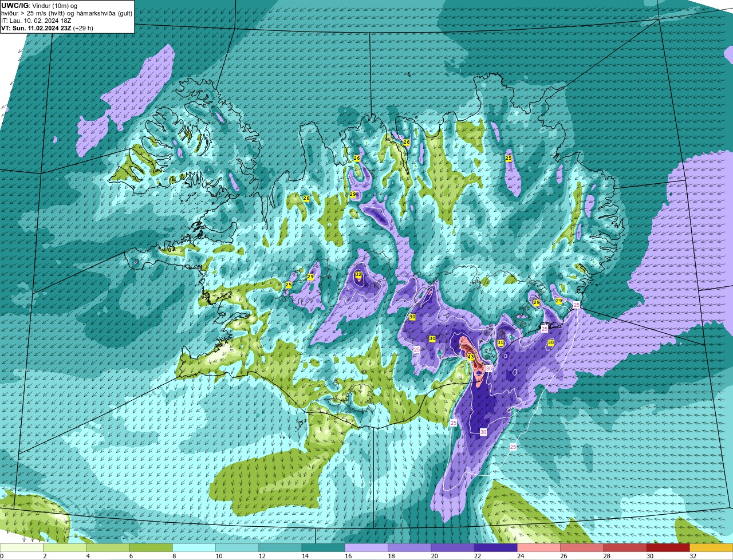Select the 2–4 m/s light green legend swatch

pyautogui.click(x=65, y=548)
